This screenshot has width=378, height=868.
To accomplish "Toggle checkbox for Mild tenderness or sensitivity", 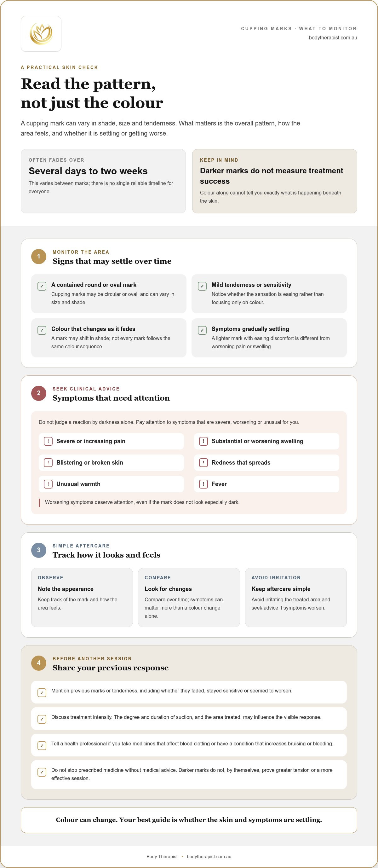I will pos(202,286).
